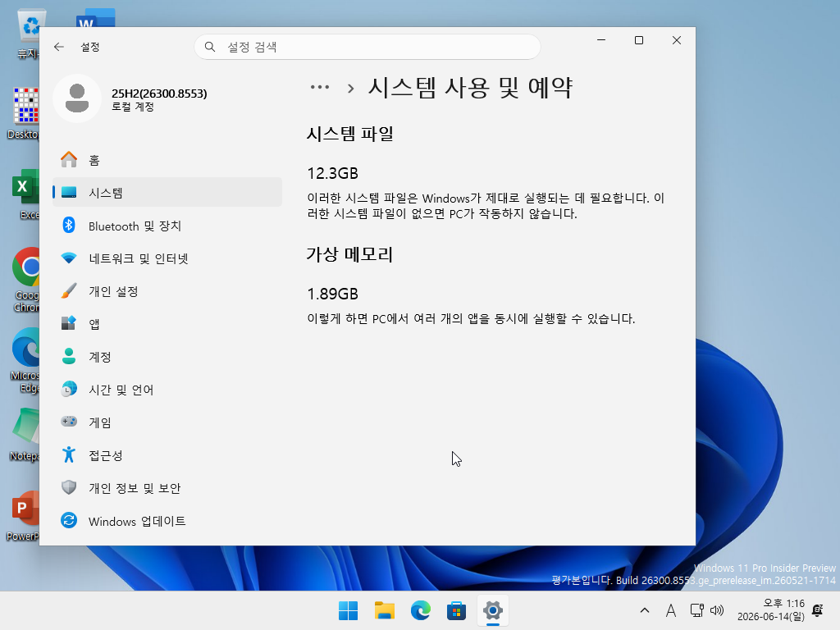Viewport: 840px width, 630px height.
Task: Open the volume speaker tray icon
Action: point(717,610)
